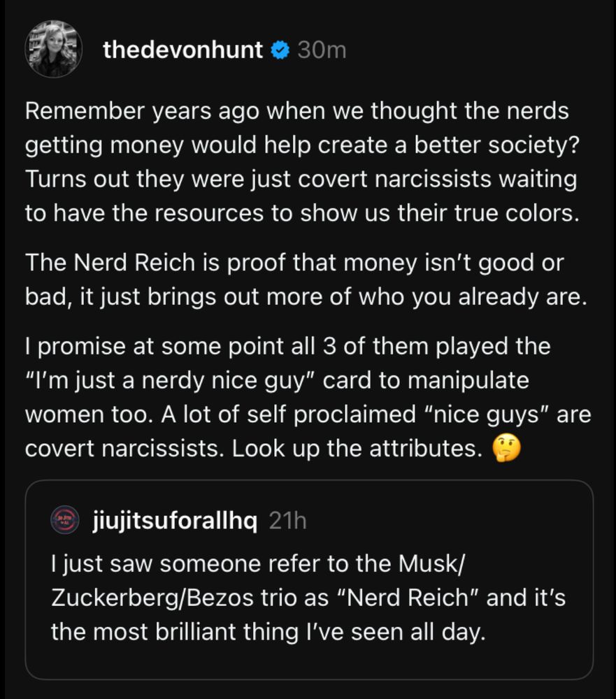
Task: Click the 21h quoted post timestamp
Action: click(x=287, y=521)
